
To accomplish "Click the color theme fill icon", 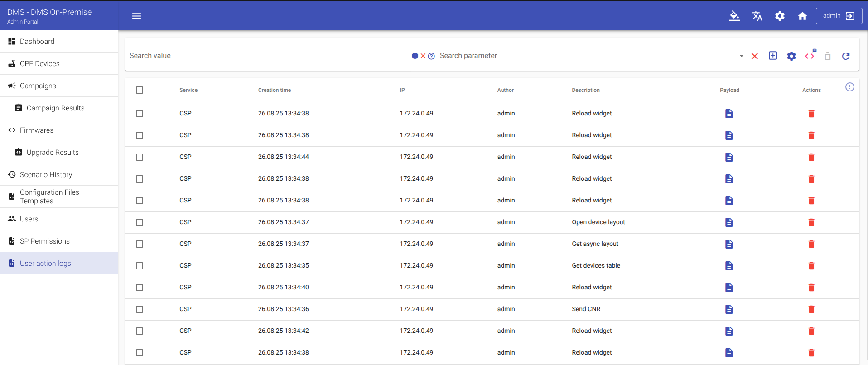I will 734,16.
